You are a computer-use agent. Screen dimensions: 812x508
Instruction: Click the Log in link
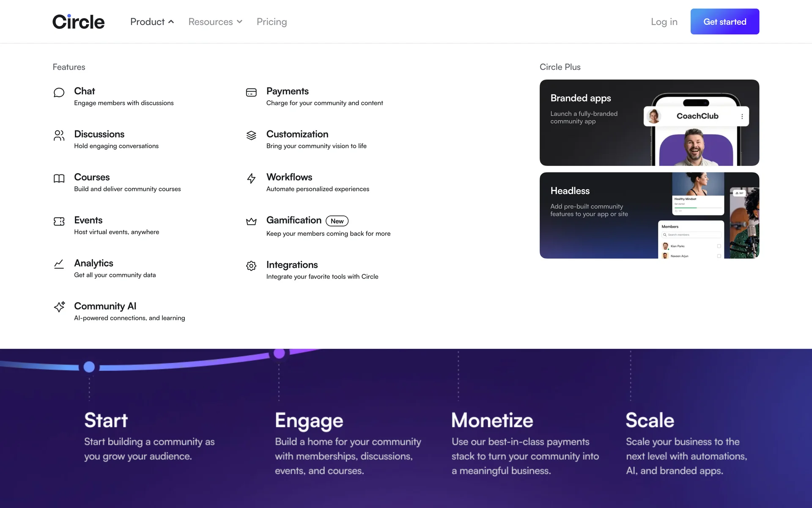pyautogui.click(x=664, y=22)
